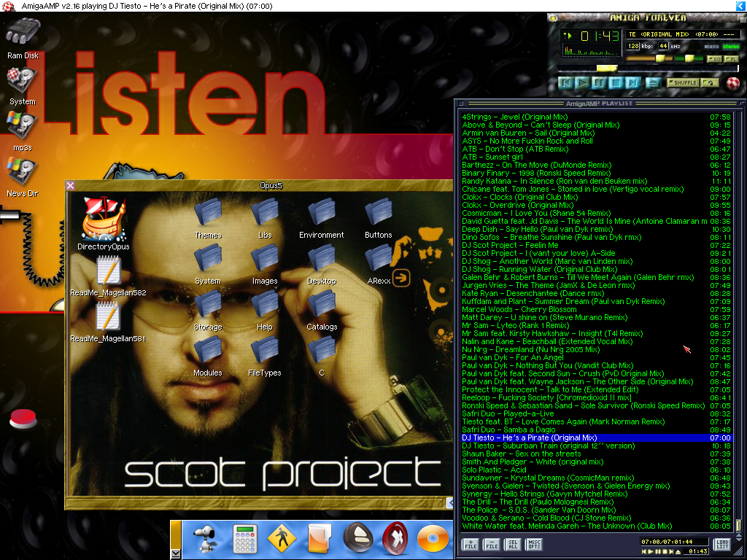Viewport: 747px width, 560px height.
Task: Click the playlist vertical scrollbar
Action: coord(738,321)
